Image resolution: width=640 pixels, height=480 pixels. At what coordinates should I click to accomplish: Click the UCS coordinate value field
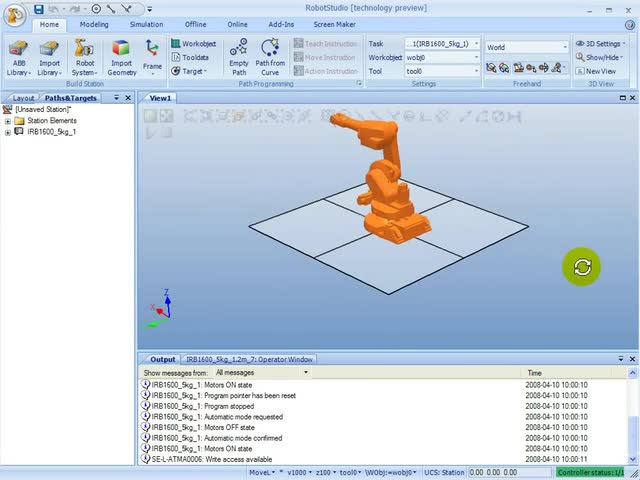(510, 472)
